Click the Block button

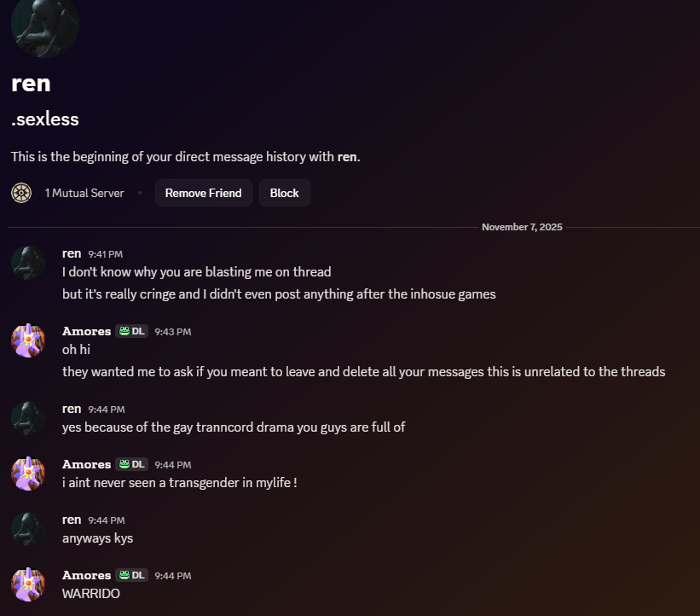tap(285, 193)
